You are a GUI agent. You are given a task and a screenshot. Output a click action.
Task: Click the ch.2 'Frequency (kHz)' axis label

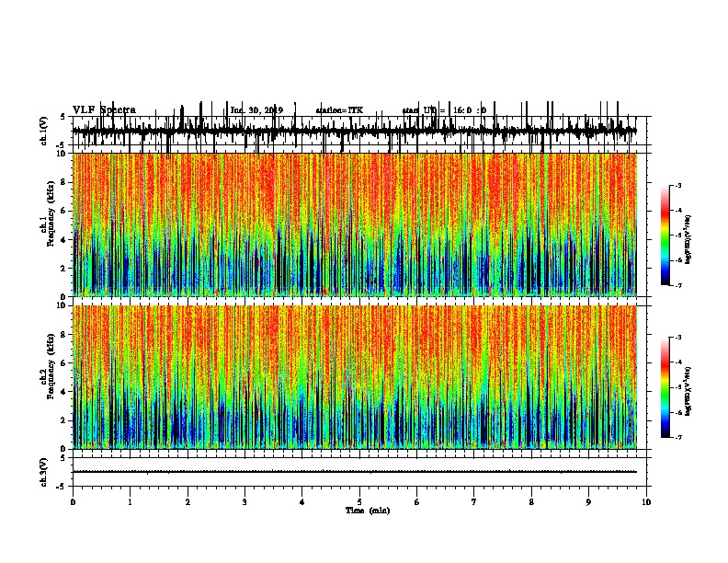click(51, 366)
